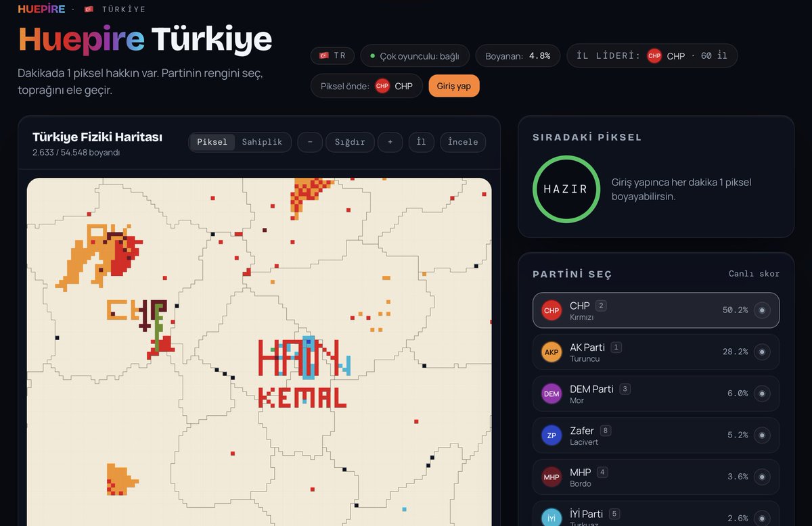Pick the orange AKP party color circle
Screen dimensions: 812x526
coord(551,352)
